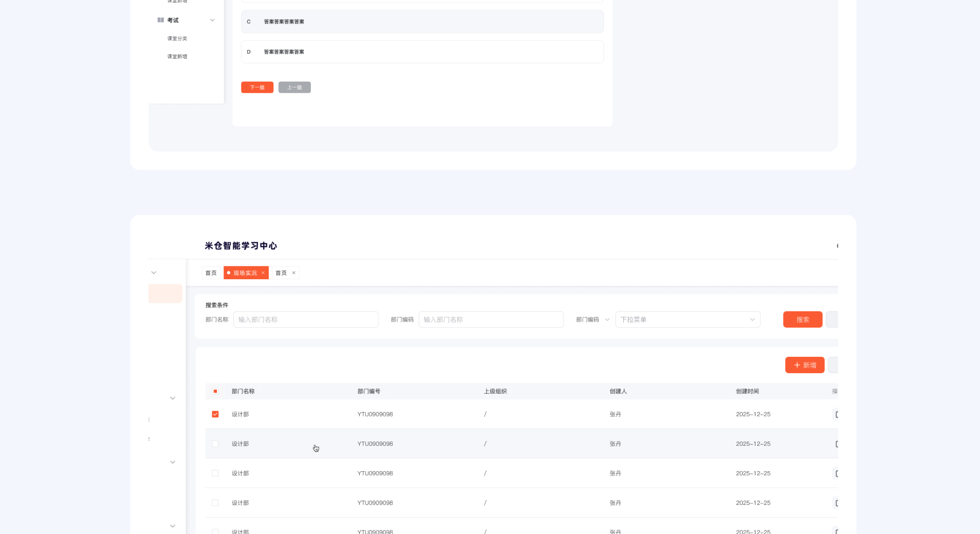Viewport: 980px width, 534px height.
Task: Toggle the select-all checkbox in table header
Action: click(215, 391)
